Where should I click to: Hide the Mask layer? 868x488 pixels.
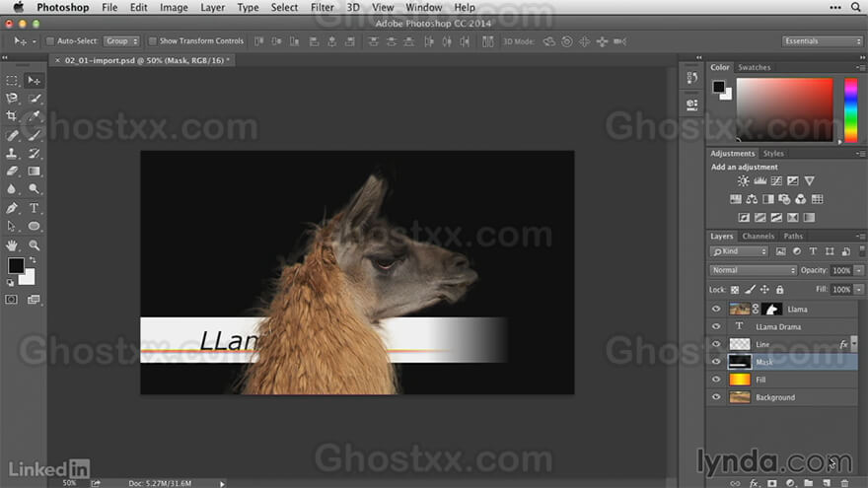click(716, 362)
